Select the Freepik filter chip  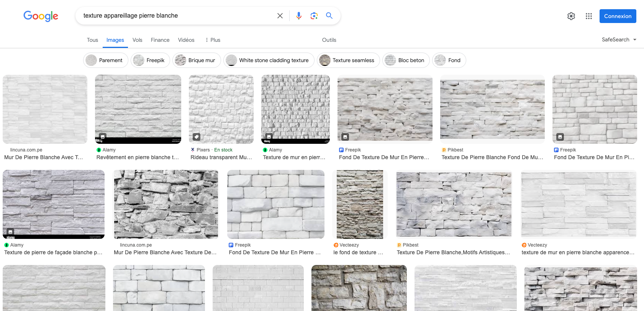click(150, 60)
